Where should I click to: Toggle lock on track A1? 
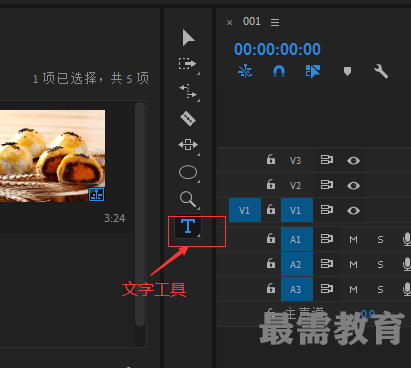coord(271,239)
